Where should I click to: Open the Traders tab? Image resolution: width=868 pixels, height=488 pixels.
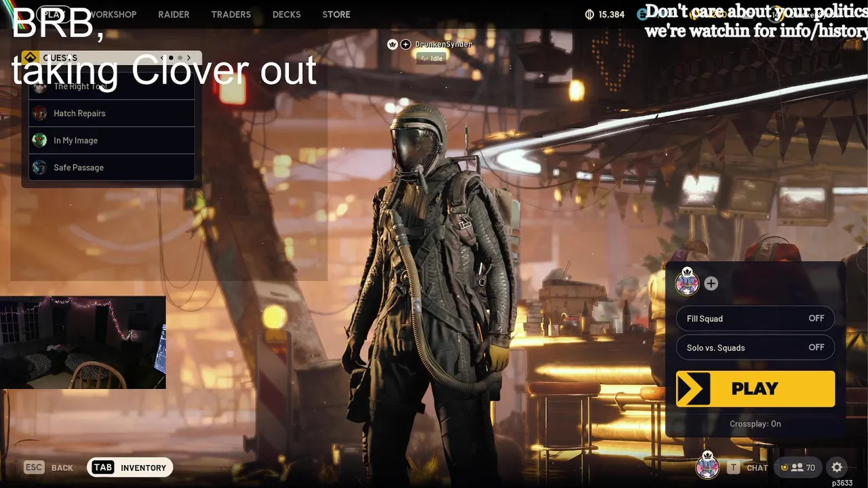tap(231, 14)
